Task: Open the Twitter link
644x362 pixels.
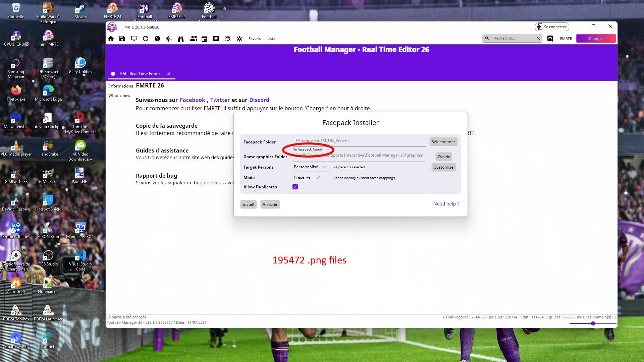Action: 220,100
